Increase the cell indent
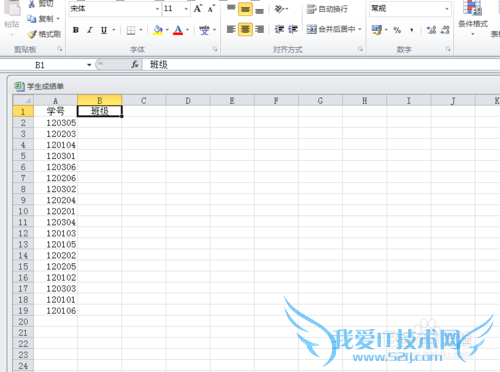500x372 pixels. point(293,29)
